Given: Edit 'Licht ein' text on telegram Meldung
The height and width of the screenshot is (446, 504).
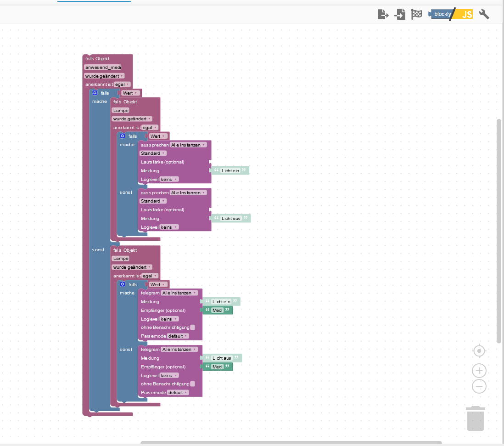Looking at the screenshot, I should point(221,302).
